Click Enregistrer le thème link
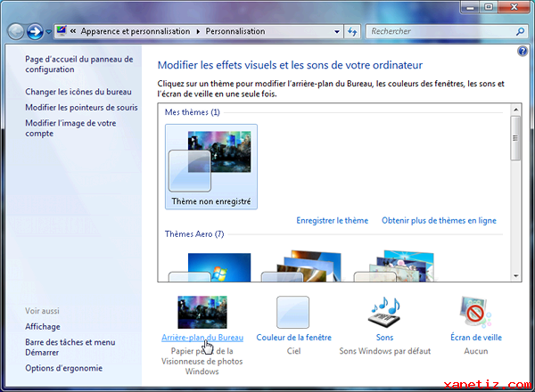535x392 pixels. pos(332,221)
